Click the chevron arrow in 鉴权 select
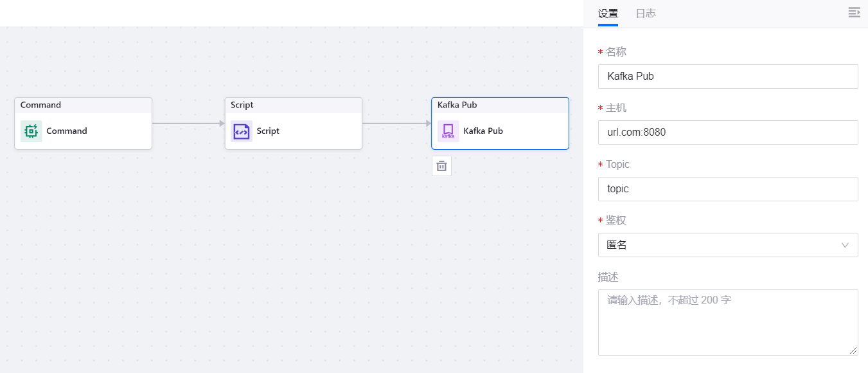The height and width of the screenshot is (373, 868). pos(845,245)
